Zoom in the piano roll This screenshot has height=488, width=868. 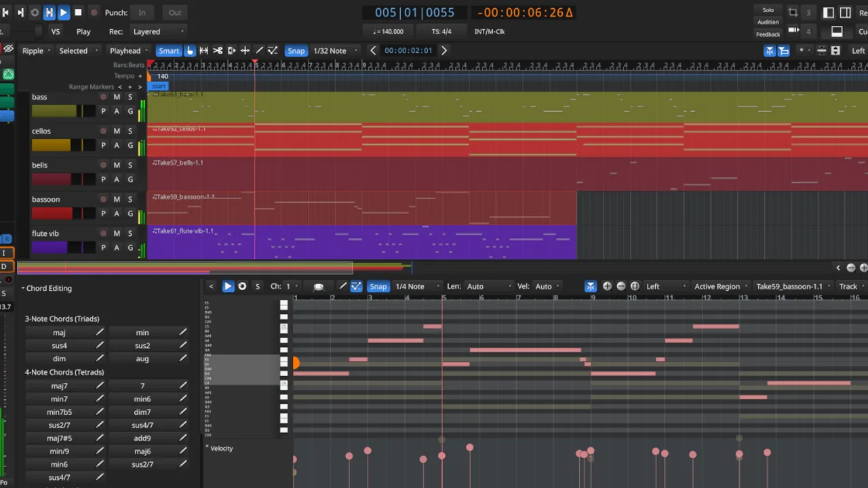pos(607,286)
